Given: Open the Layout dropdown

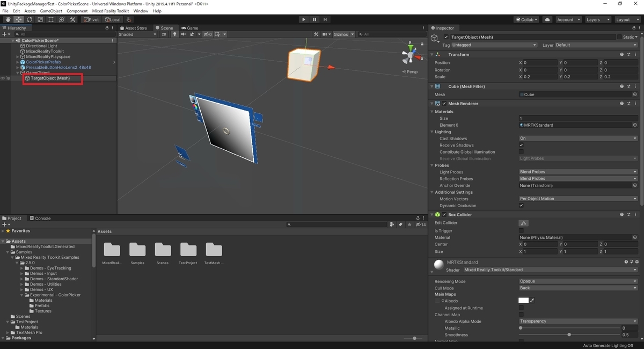Looking at the screenshot, I should click(627, 20).
